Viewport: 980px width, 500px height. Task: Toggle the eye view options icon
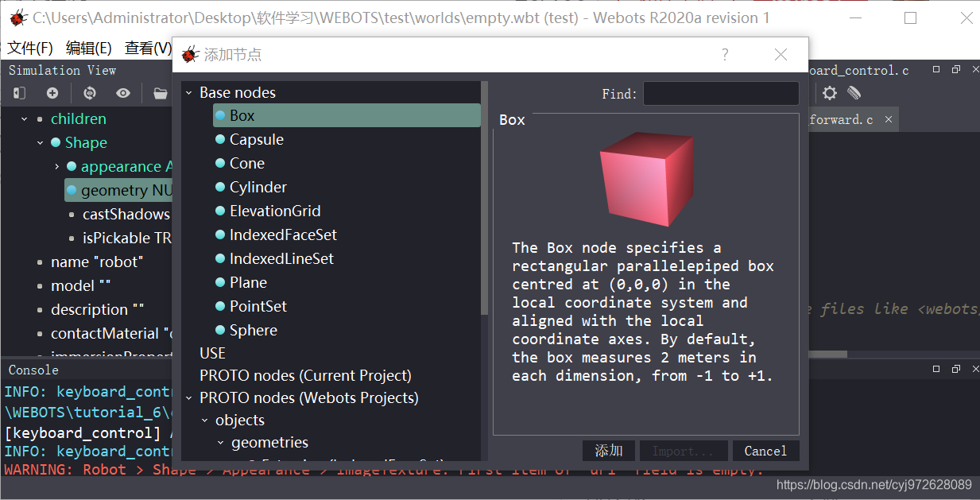(x=123, y=94)
